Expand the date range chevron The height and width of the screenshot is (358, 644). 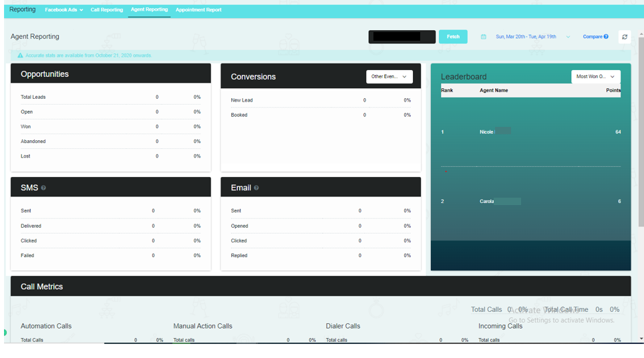point(568,37)
